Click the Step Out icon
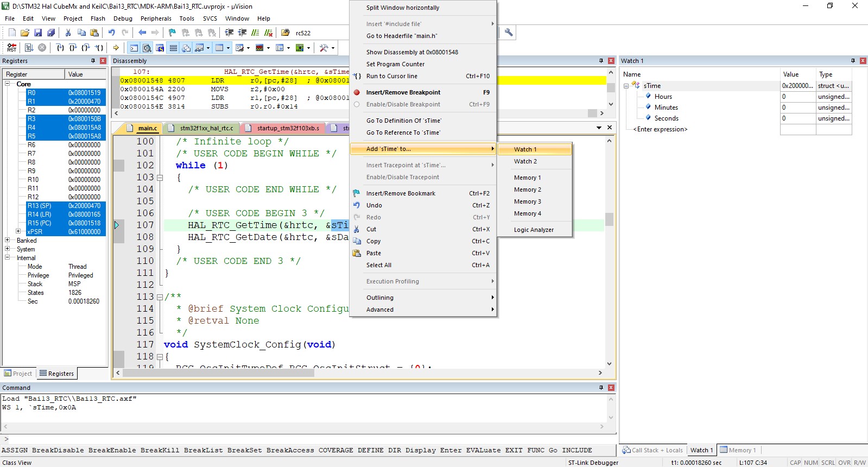The width and height of the screenshot is (868, 467). pos(86,48)
